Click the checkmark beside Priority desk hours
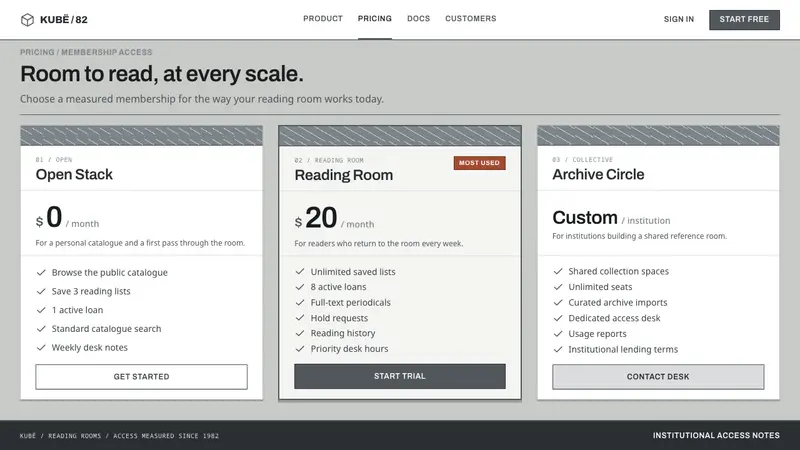Viewport: 800px width, 450px height. coord(300,349)
